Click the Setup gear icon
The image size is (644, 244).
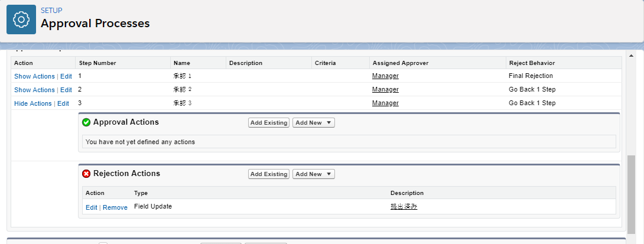pos(21,20)
